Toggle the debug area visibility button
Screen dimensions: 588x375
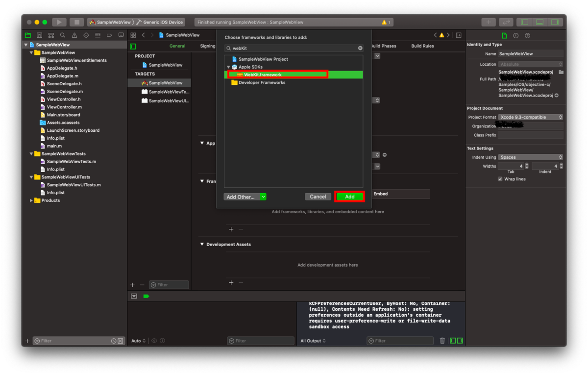(539, 22)
